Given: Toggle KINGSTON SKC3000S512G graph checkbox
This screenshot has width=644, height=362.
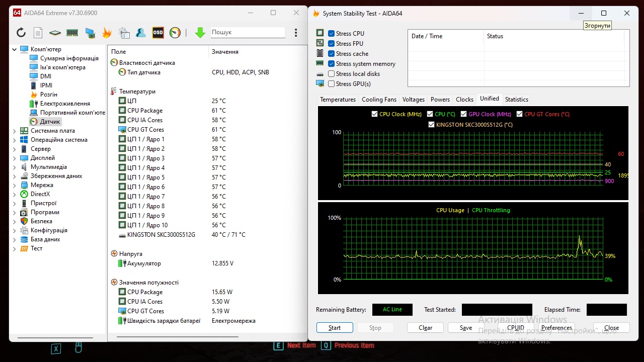Looking at the screenshot, I should click(x=432, y=125).
